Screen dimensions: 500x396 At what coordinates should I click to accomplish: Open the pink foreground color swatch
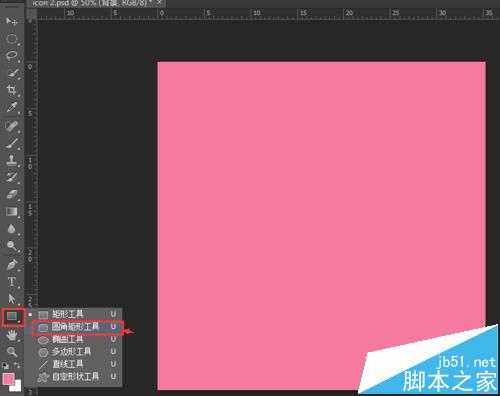tap(8, 379)
